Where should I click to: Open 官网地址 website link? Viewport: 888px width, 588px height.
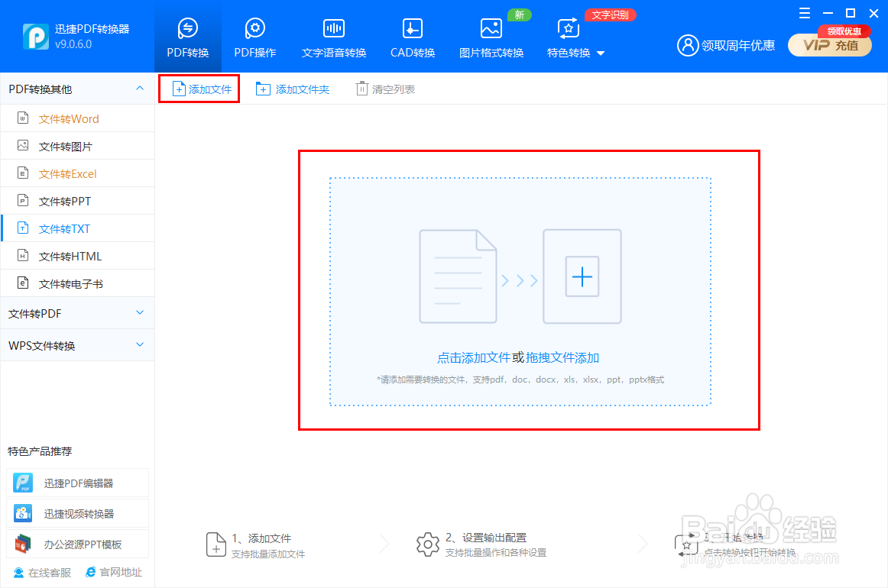(114, 573)
